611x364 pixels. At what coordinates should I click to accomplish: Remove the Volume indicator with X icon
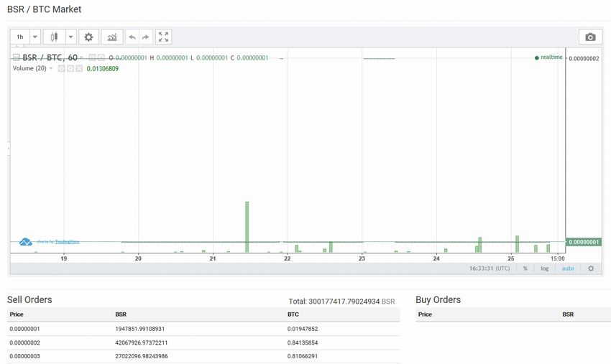(79, 68)
